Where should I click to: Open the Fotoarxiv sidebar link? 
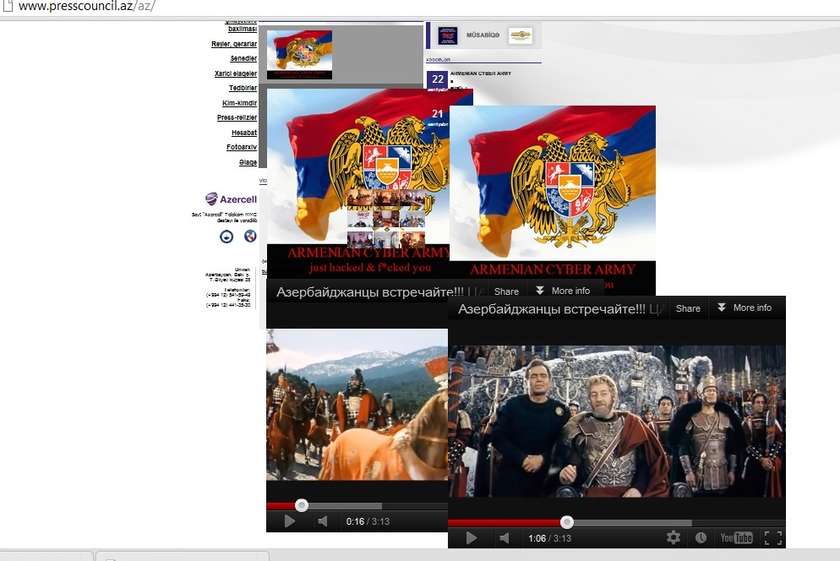[241, 148]
